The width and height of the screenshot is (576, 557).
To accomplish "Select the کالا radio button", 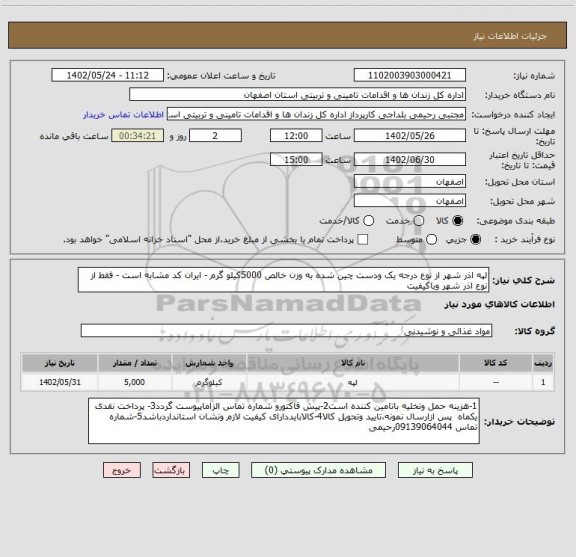I will (x=458, y=221).
